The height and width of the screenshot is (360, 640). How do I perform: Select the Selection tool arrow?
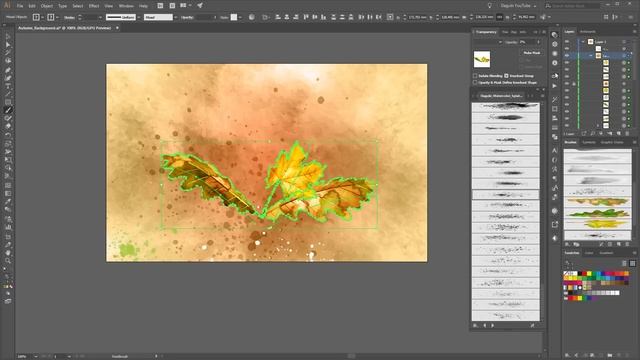(8, 37)
